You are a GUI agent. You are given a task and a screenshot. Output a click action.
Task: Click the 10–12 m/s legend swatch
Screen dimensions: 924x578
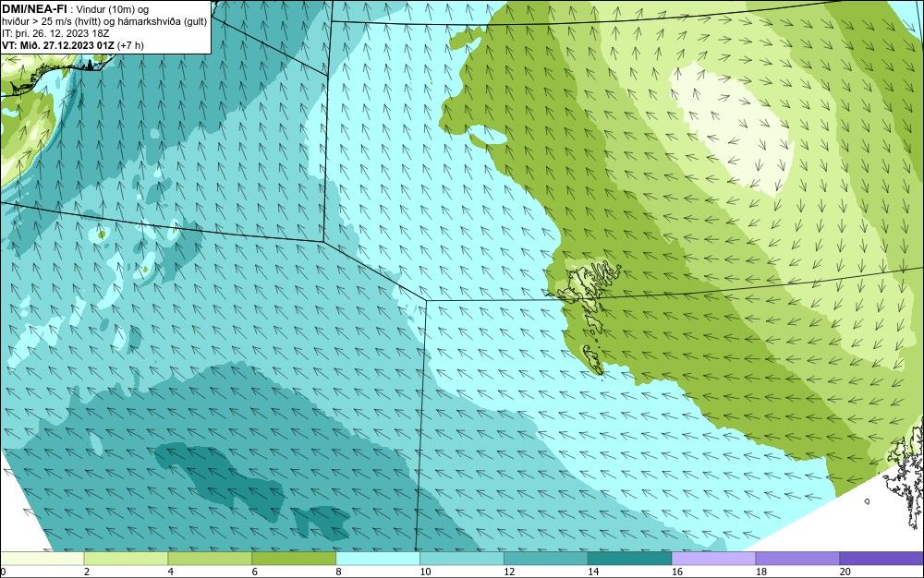[x=462, y=559]
